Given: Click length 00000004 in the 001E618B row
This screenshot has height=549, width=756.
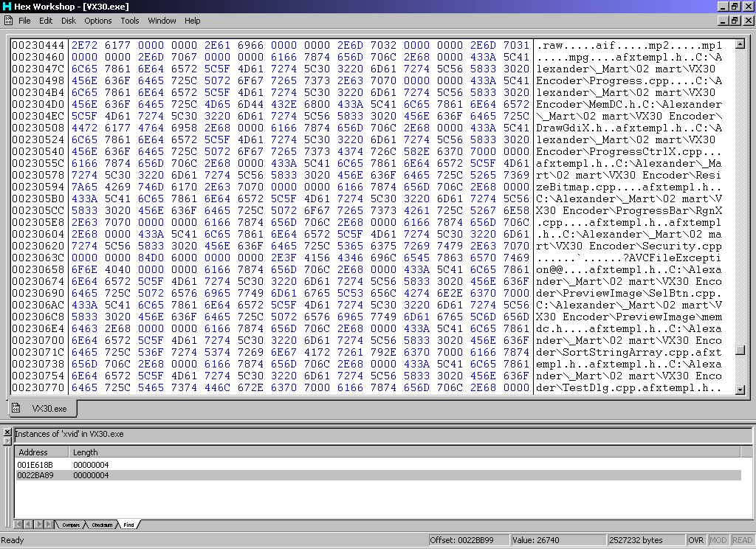Looking at the screenshot, I should pyautogui.click(x=91, y=465).
